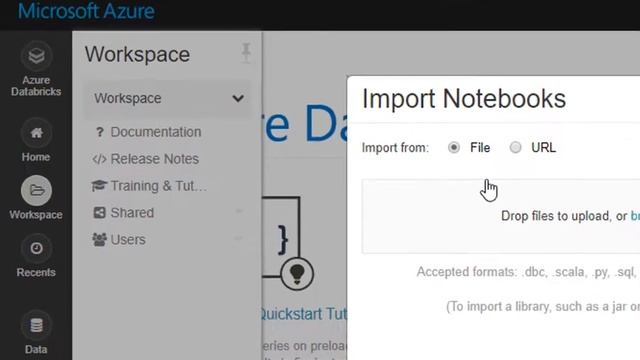The width and height of the screenshot is (640, 360).
Task: Click the 'To import a library' note
Action: click(x=543, y=307)
